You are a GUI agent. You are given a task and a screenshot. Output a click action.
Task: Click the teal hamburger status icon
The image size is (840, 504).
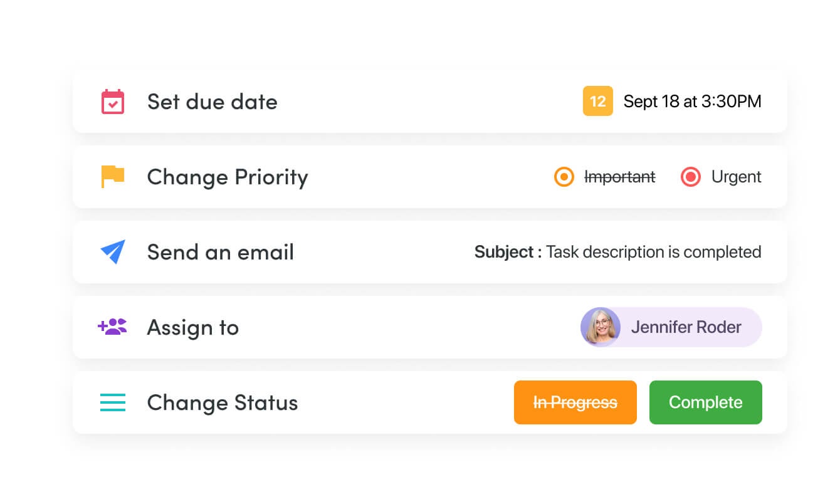tap(113, 402)
